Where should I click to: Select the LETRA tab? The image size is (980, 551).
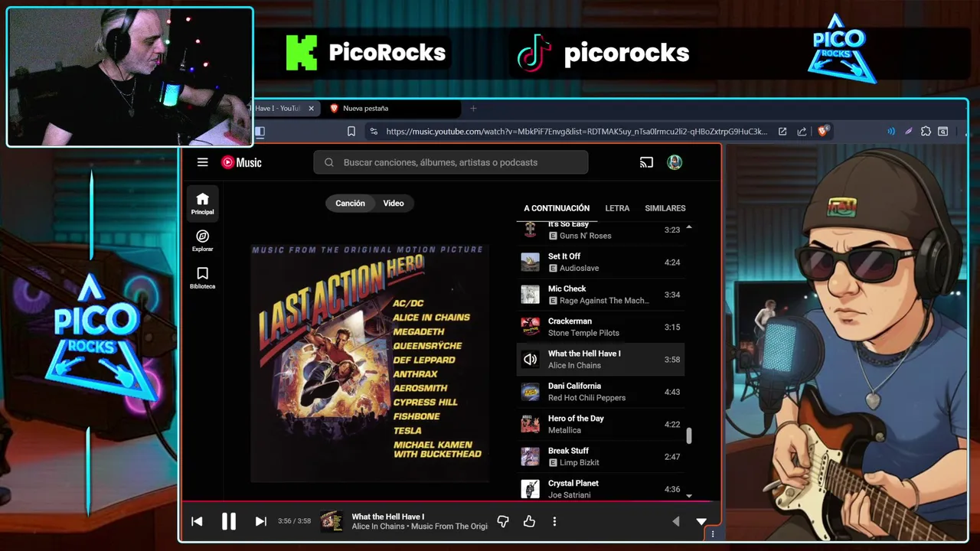[x=617, y=208]
